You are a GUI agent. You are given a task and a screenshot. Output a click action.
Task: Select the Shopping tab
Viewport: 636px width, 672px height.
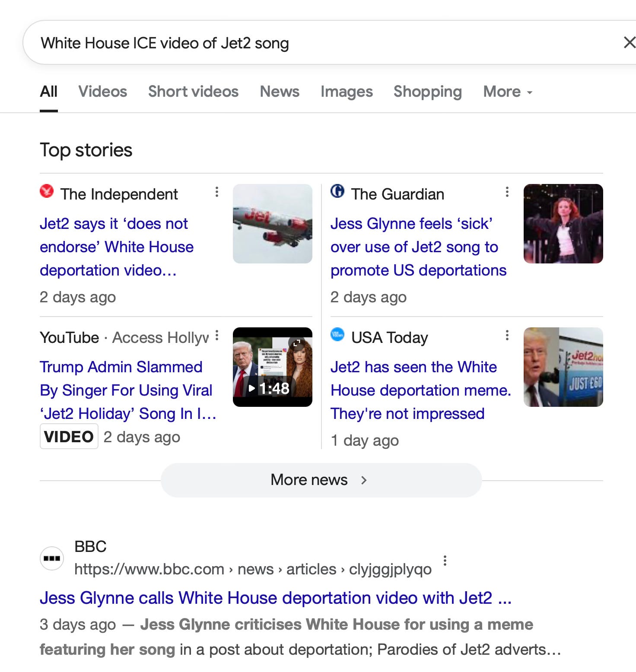[428, 92]
